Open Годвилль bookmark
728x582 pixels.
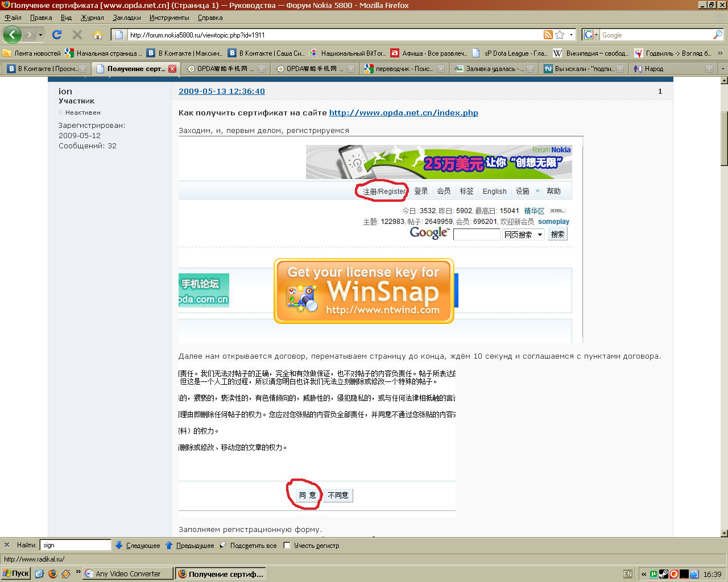pos(673,53)
